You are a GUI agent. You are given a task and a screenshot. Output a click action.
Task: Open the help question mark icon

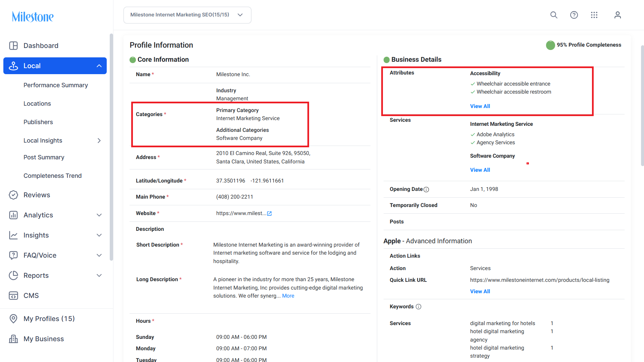[x=574, y=15]
